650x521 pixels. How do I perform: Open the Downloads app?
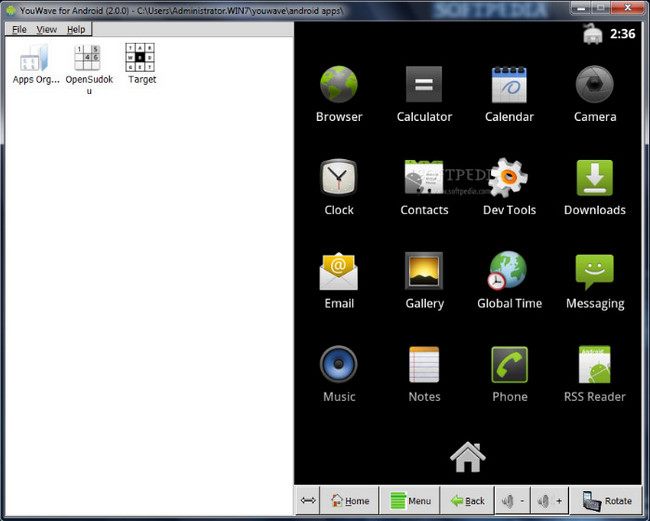[594, 178]
